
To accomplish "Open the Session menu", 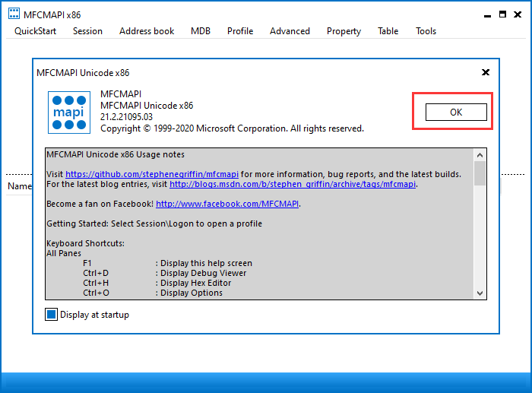I will coord(87,31).
